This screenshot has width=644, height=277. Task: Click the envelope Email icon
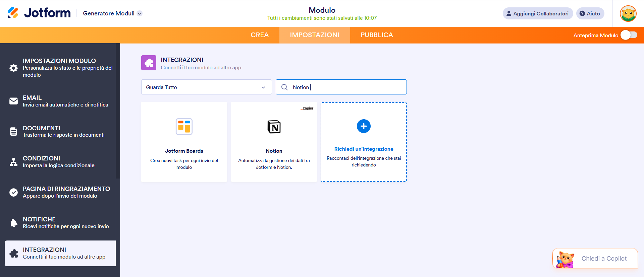click(x=13, y=101)
